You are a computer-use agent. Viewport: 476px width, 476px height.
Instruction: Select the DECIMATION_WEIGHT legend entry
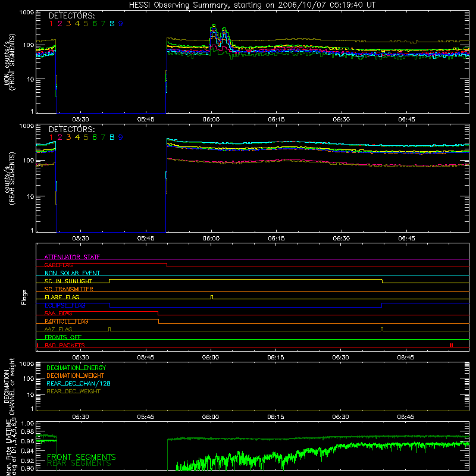tap(76, 375)
